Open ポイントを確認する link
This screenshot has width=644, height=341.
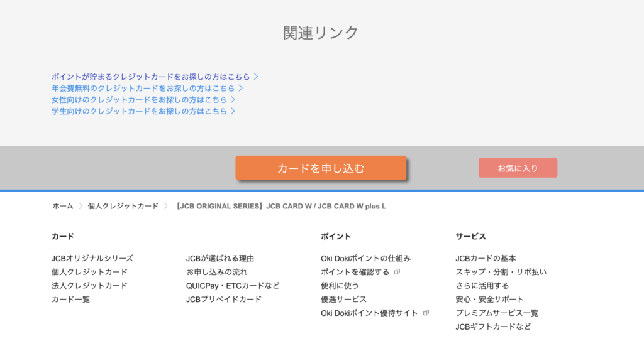[355, 272]
